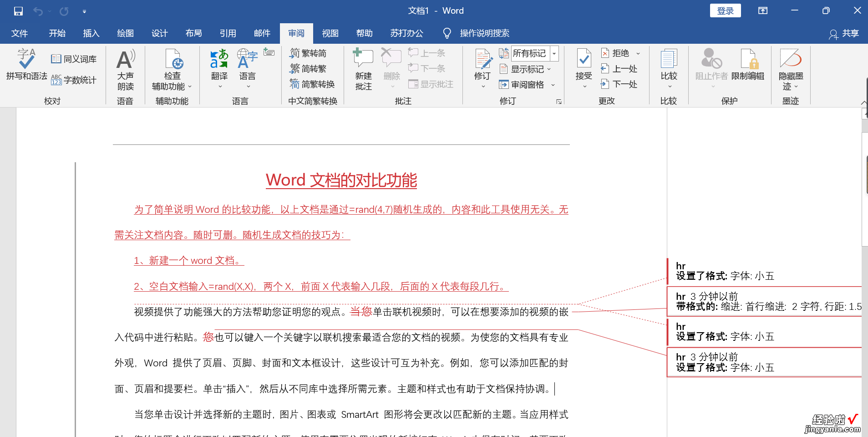The height and width of the screenshot is (437, 868).
Task: Click the 删除 comment button
Action: [391, 68]
